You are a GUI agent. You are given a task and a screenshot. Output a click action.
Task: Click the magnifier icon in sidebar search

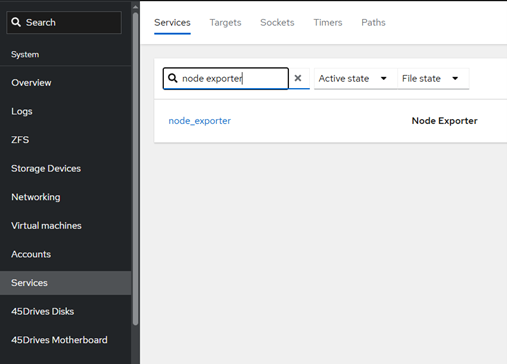[x=16, y=22]
